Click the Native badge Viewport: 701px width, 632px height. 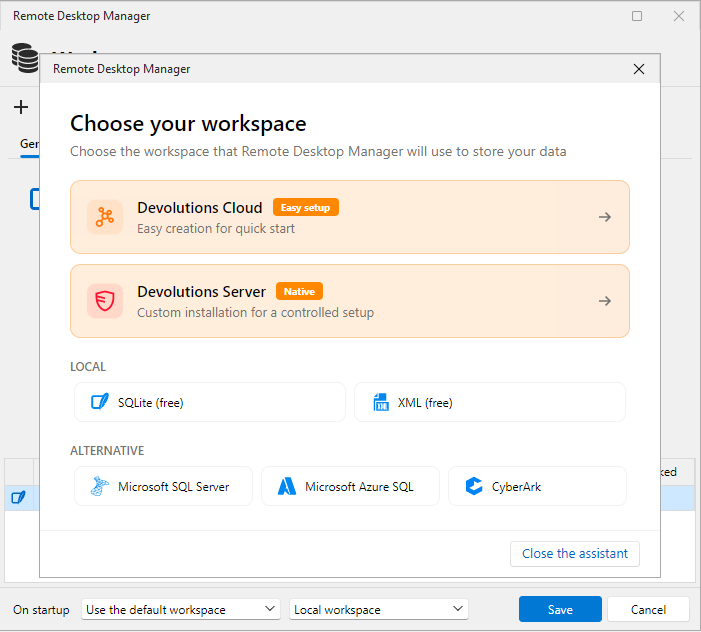pyautogui.click(x=299, y=291)
